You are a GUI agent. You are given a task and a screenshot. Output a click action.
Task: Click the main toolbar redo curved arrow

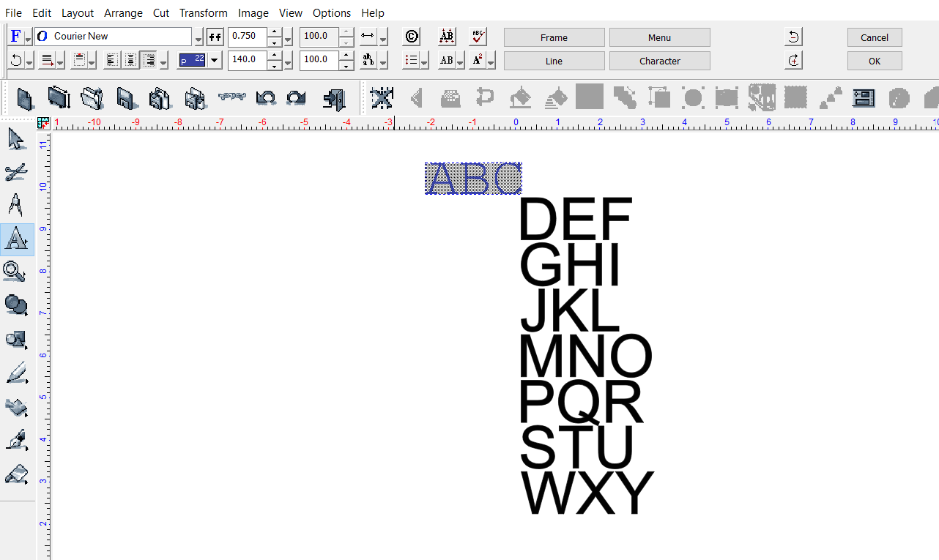pyautogui.click(x=296, y=97)
